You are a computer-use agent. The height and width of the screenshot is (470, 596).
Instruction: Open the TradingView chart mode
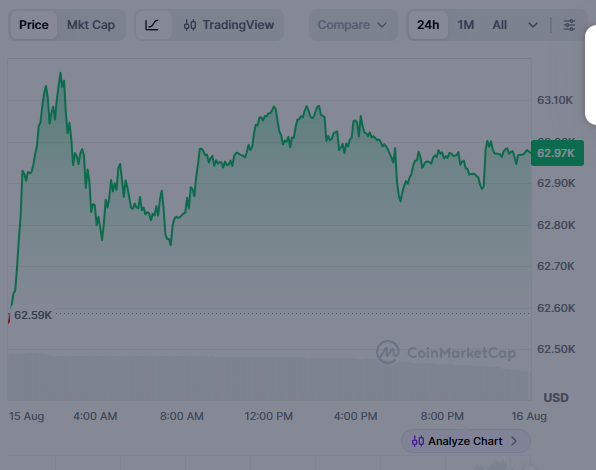[x=229, y=25]
